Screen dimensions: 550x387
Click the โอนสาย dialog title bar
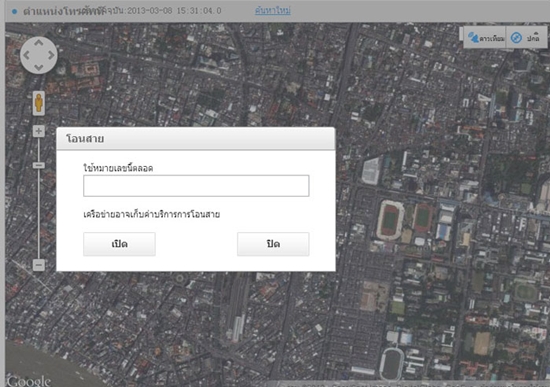[196, 139]
